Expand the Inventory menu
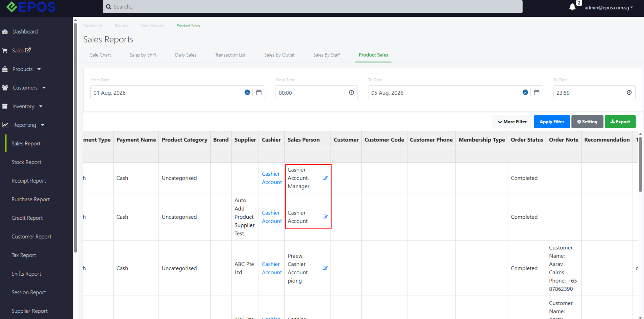The height and width of the screenshot is (319, 644). tap(28, 106)
